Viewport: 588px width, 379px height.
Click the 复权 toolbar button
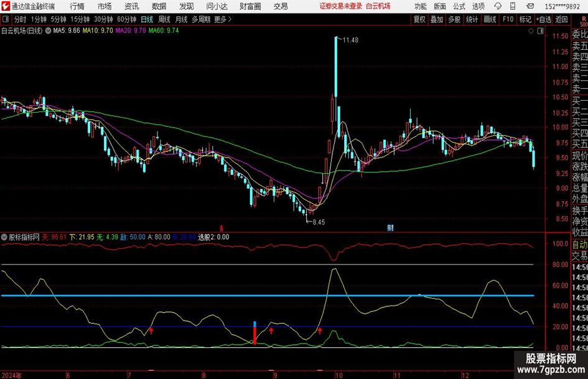[x=419, y=19]
